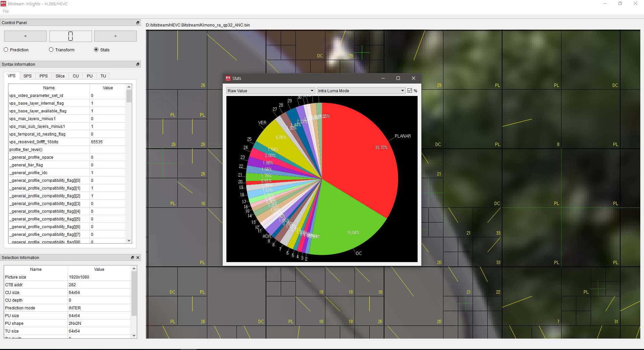Restore the main Bitstream InSights window
644x350 pixels.
(620, 4)
